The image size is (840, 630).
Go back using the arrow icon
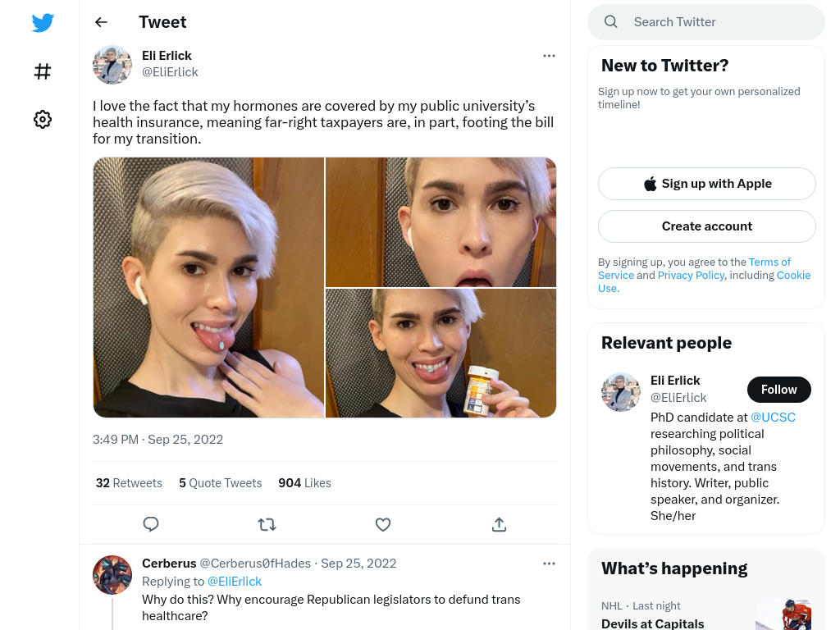tap(101, 22)
